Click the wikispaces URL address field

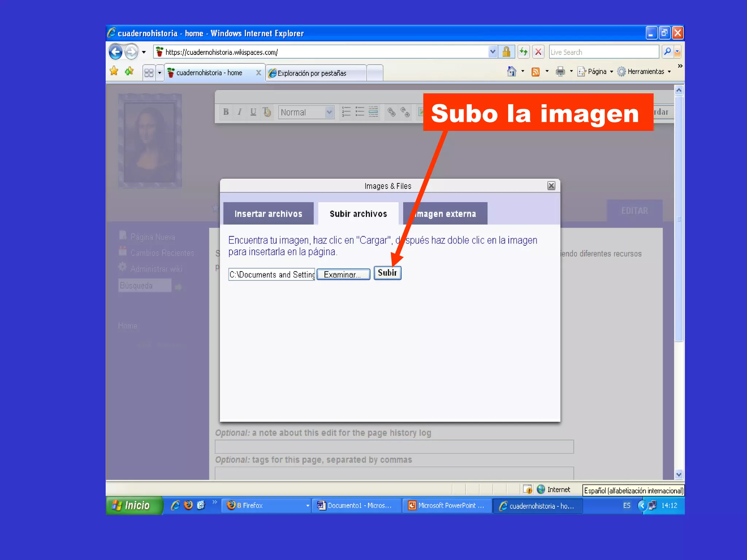click(x=321, y=52)
